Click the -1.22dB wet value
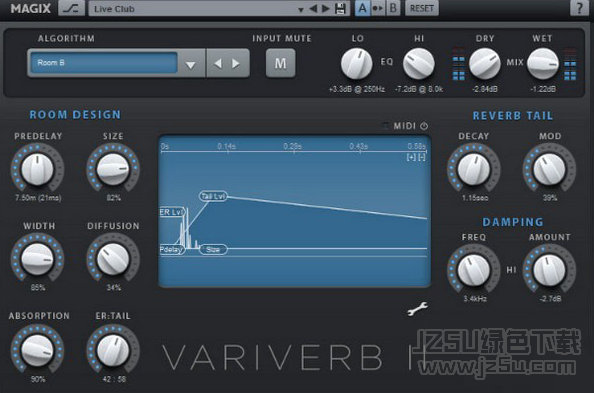 click(x=543, y=89)
